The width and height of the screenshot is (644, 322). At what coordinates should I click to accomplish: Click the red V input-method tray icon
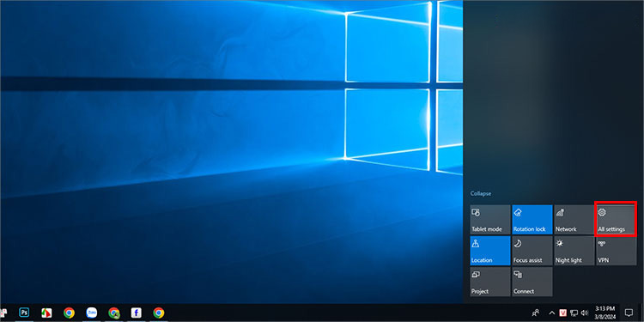pos(563,313)
